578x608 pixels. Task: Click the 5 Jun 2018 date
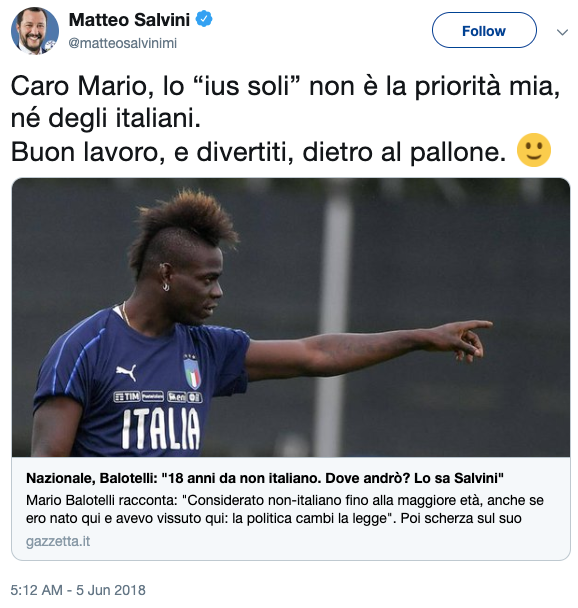(111, 590)
